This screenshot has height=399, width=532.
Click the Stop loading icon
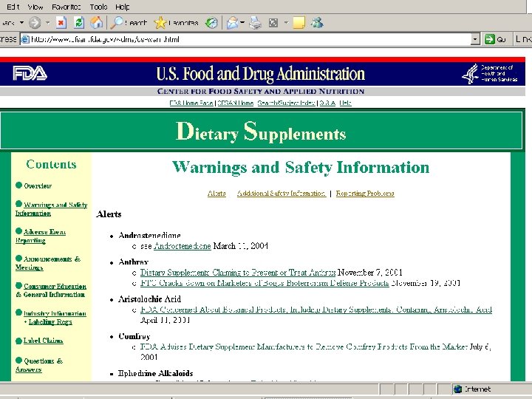click(x=61, y=23)
